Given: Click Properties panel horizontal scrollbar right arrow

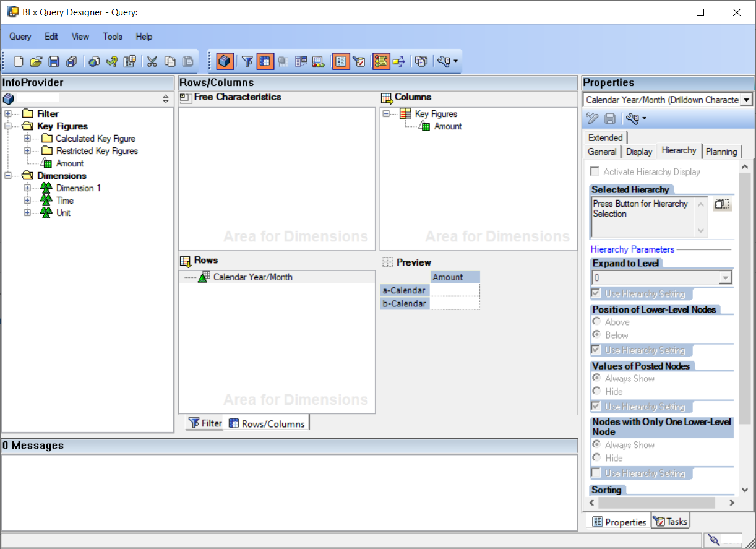Looking at the screenshot, I should (732, 503).
